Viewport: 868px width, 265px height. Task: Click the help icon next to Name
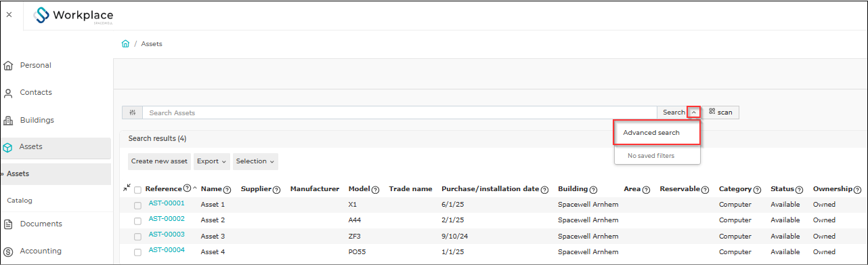click(227, 190)
